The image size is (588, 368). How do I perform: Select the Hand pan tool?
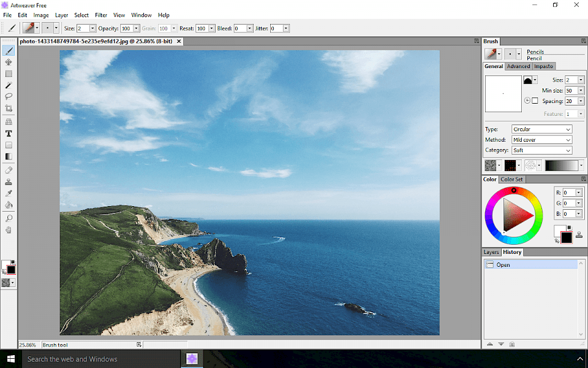coord(8,230)
